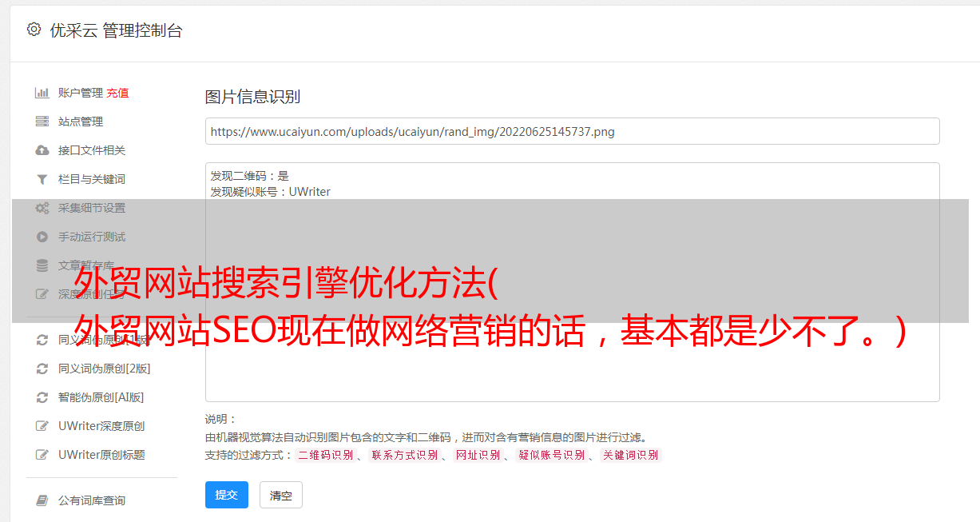Follow the red 充值 link
Screen dimensions: 980x522
pos(117,93)
